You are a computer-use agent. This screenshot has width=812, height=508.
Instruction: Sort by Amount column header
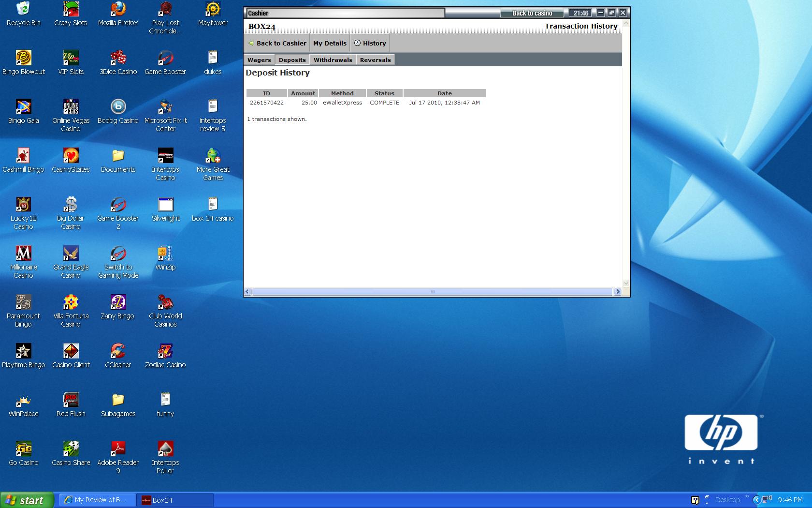coord(303,93)
